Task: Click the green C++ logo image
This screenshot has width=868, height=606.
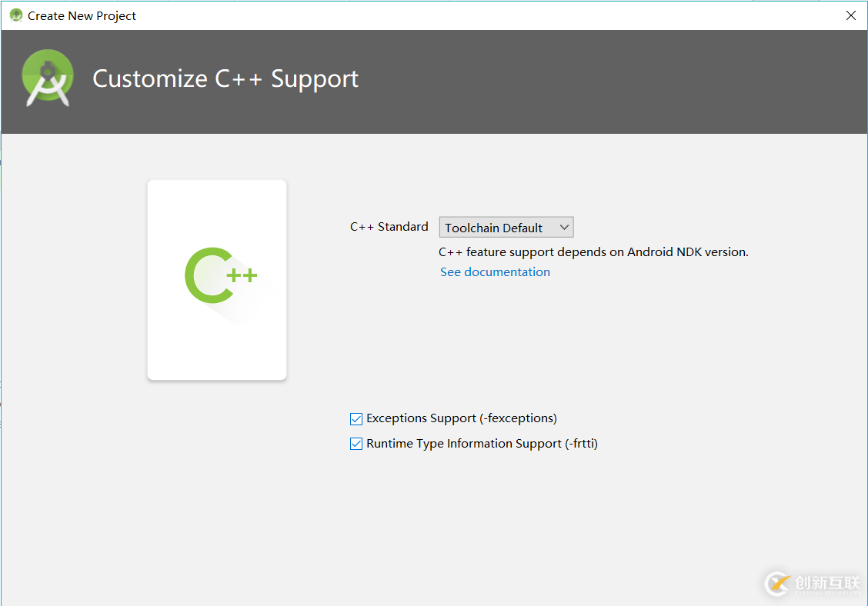Action: coord(220,275)
